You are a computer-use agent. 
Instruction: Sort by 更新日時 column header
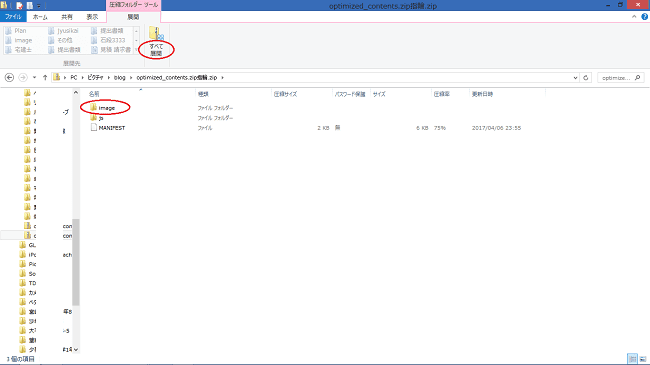click(x=482, y=94)
